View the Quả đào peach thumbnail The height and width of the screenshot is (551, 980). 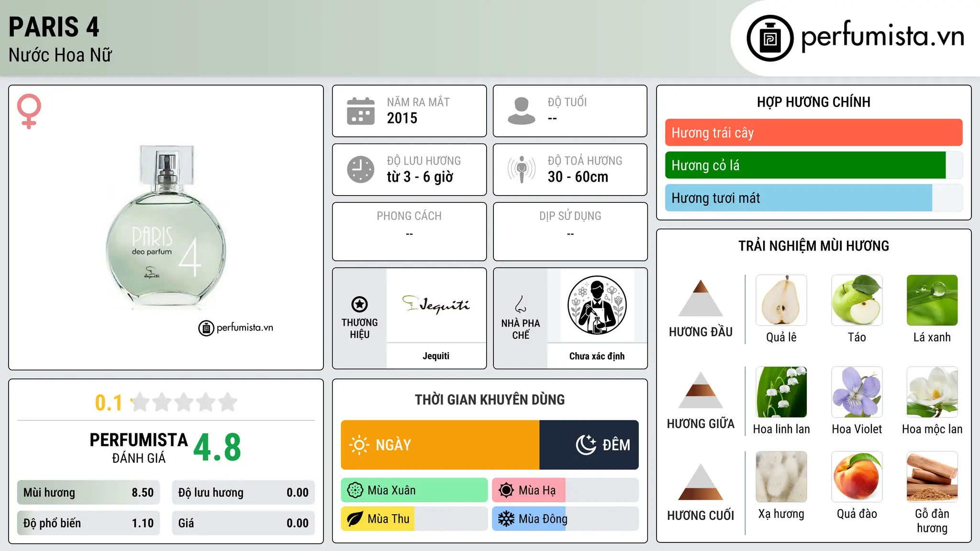857,477
